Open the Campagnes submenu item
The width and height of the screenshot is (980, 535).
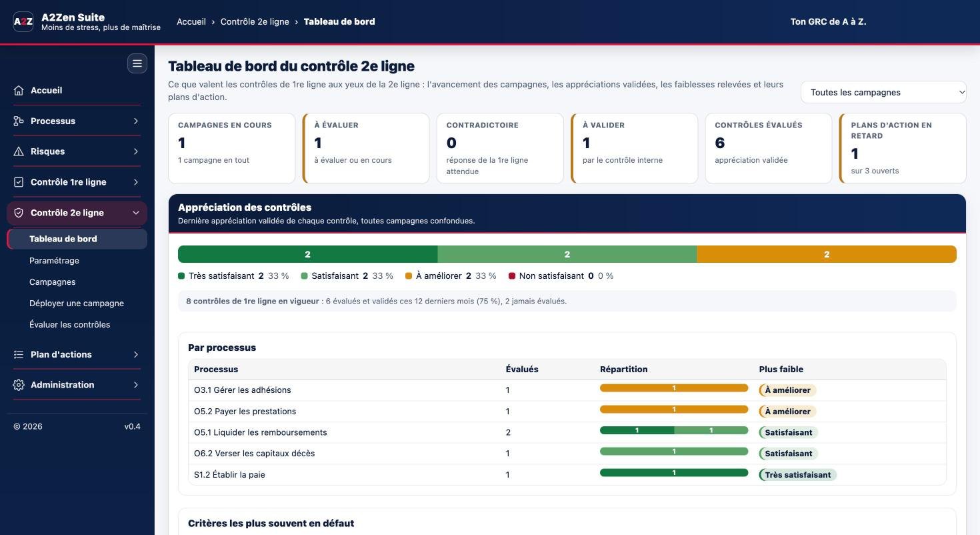[x=53, y=282]
